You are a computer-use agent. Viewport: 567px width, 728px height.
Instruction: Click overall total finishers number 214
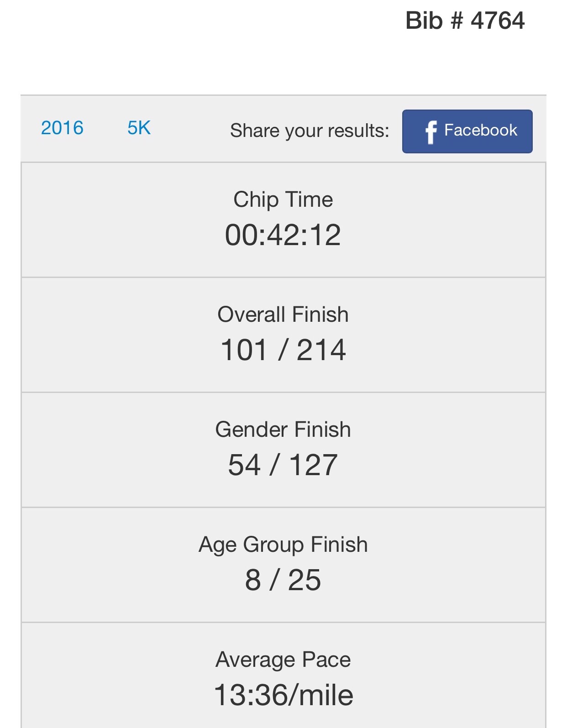pos(321,350)
